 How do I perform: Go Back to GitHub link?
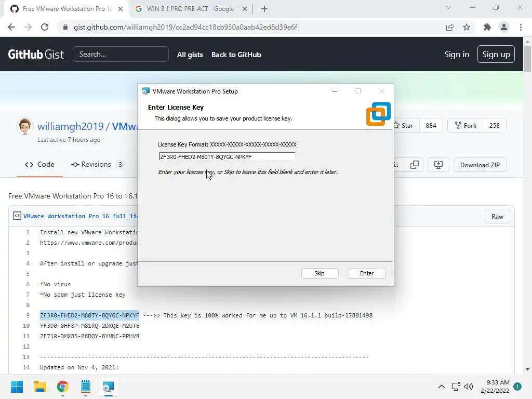coord(236,55)
